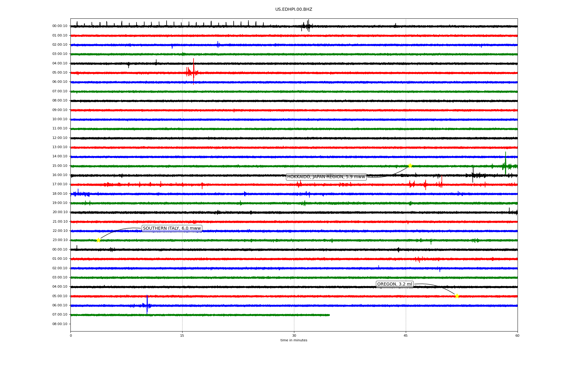The height and width of the screenshot is (368, 588).
Task: Click the black burst near minute 32 on top trace
Action: tap(307, 26)
